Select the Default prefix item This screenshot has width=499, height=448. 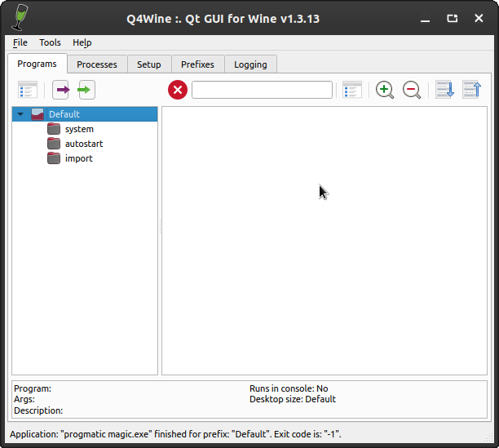point(64,114)
